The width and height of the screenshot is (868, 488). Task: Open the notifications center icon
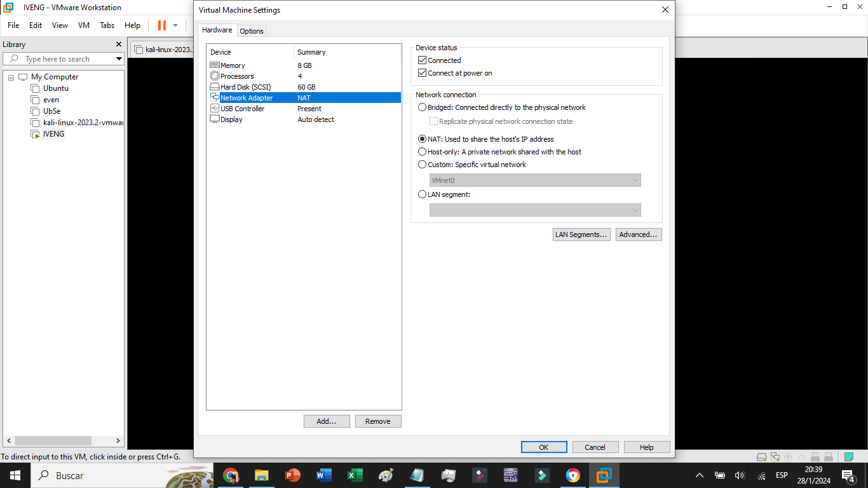(848, 475)
